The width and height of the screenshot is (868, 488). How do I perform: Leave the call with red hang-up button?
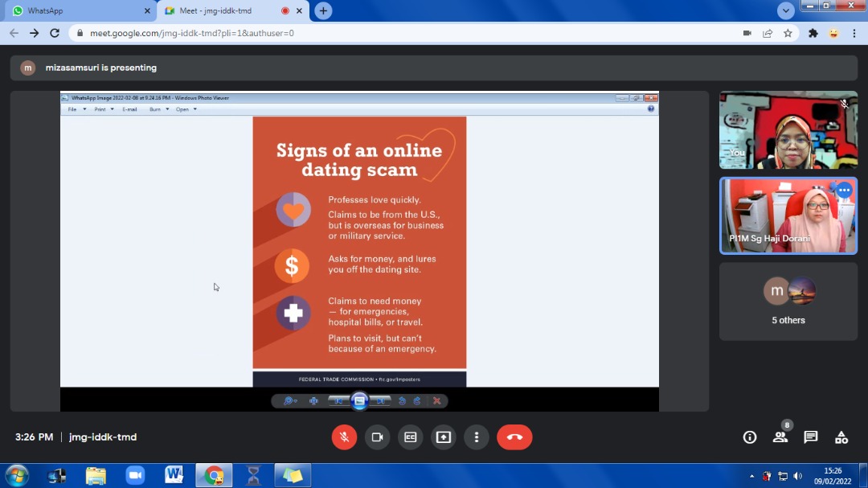point(514,437)
